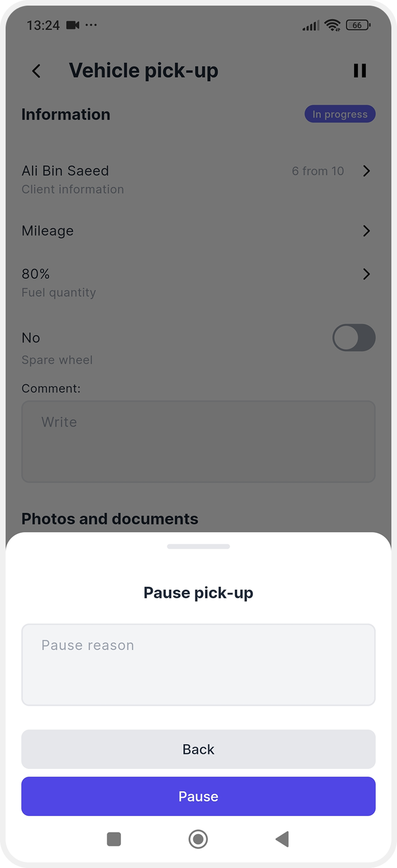Tap the In progress status badge
The height and width of the screenshot is (868, 397).
[340, 114]
